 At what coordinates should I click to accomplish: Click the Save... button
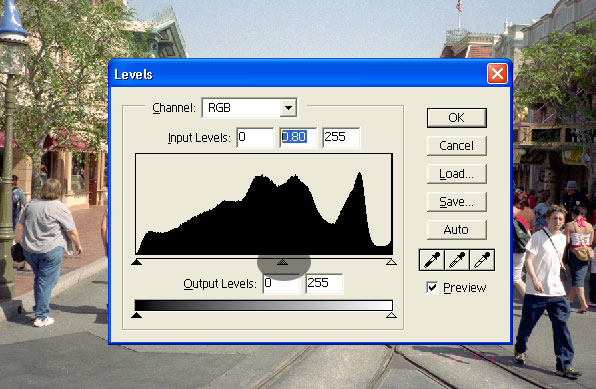457,202
